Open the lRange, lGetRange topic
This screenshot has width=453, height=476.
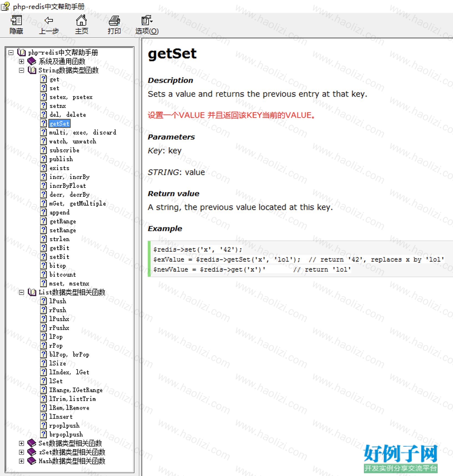76,390
